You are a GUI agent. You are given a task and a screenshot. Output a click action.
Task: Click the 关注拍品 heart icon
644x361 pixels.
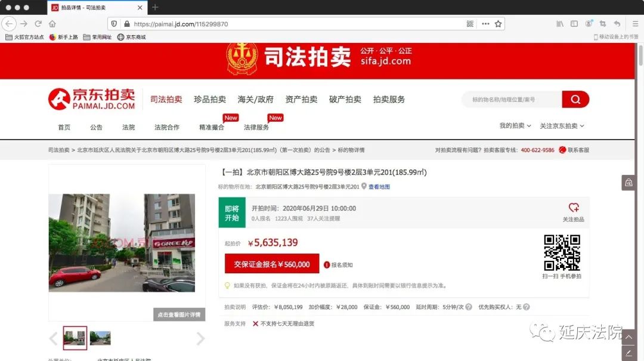tap(574, 208)
